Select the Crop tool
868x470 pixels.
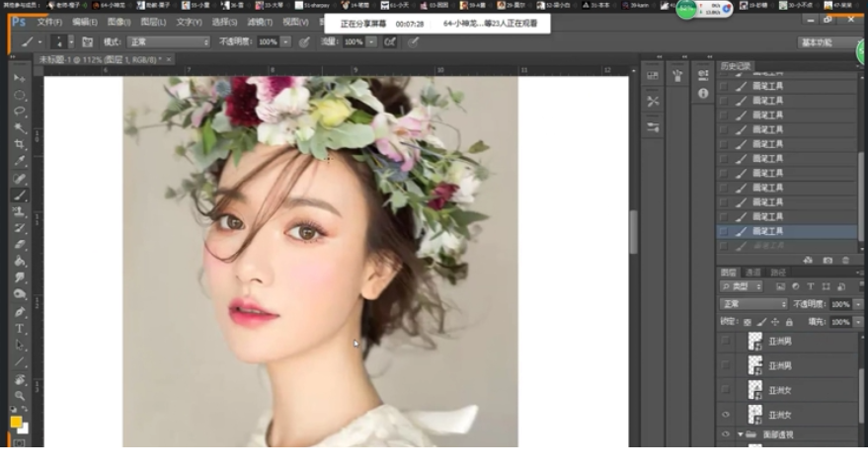tap(20, 144)
